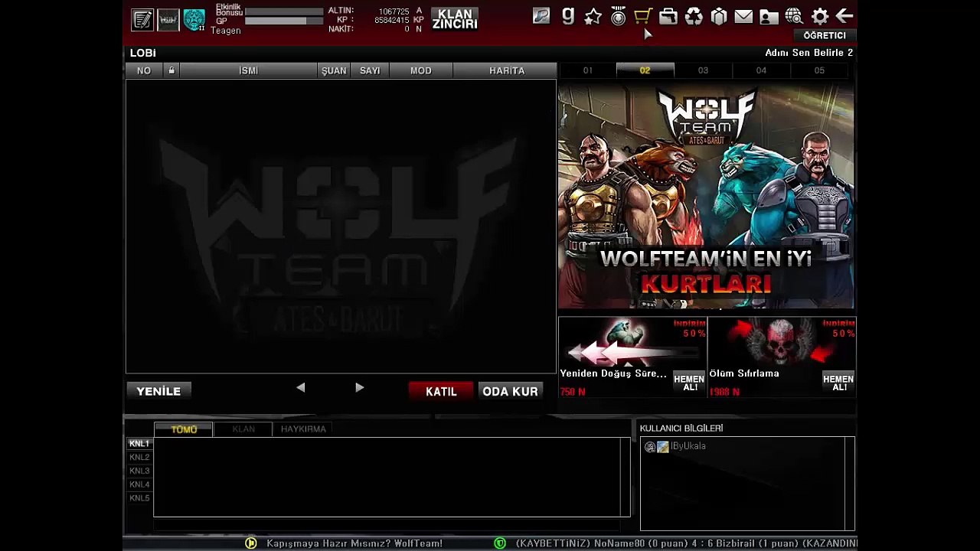Screen dimensions: 980x551
Task: Click the red KATIL join button
Action: tap(441, 391)
